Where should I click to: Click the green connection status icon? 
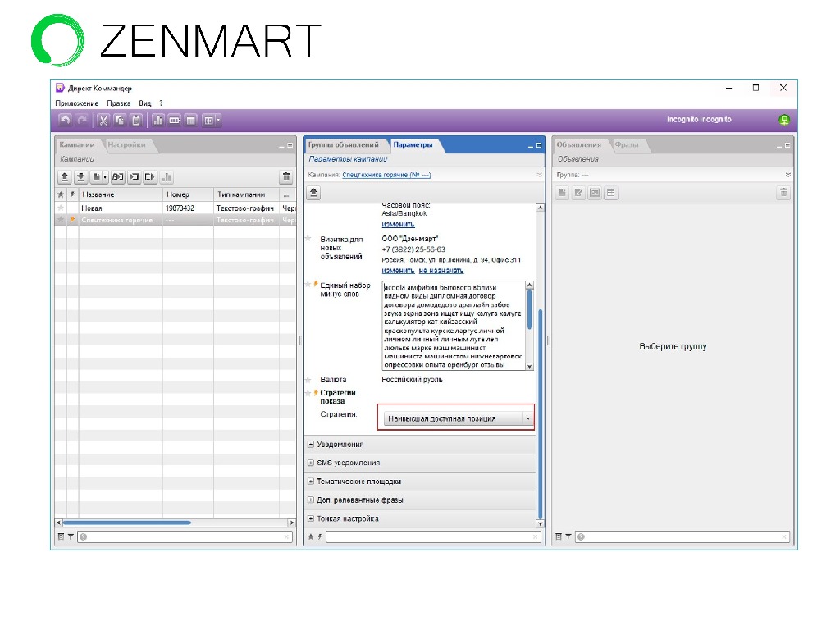(x=783, y=120)
